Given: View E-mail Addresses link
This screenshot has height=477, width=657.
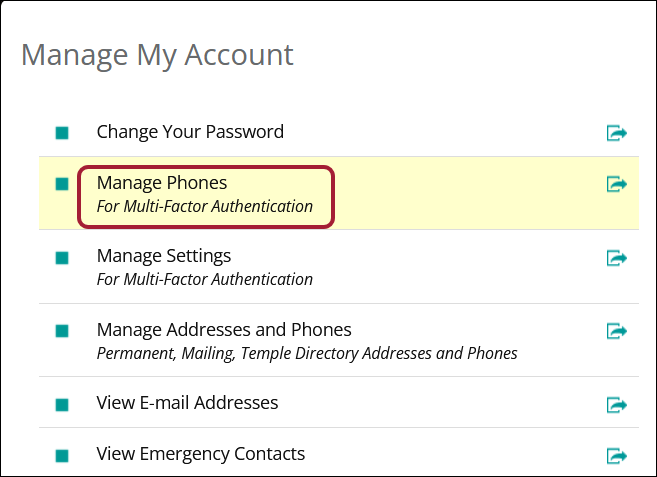Looking at the screenshot, I should (187, 403).
